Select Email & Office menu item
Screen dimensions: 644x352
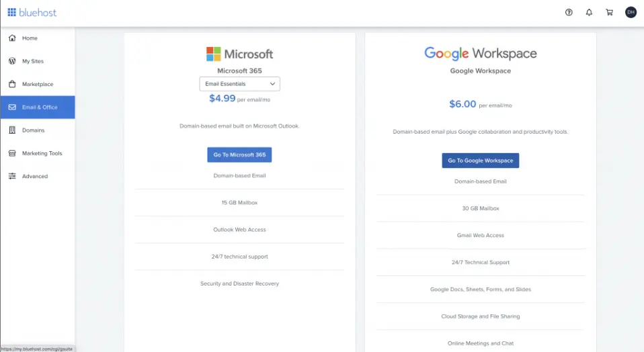(x=40, y=107)
